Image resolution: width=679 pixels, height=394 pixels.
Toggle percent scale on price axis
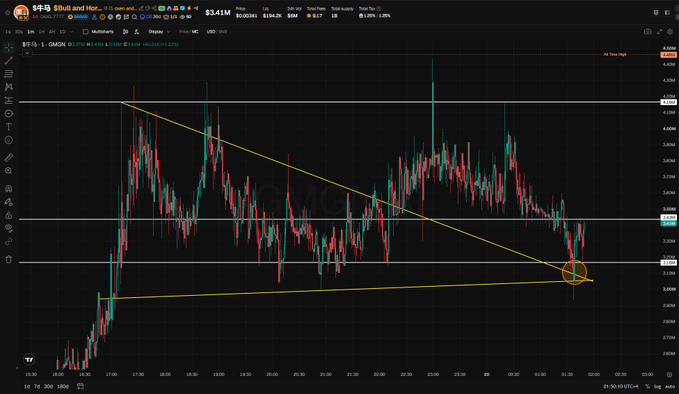(647, 386)
